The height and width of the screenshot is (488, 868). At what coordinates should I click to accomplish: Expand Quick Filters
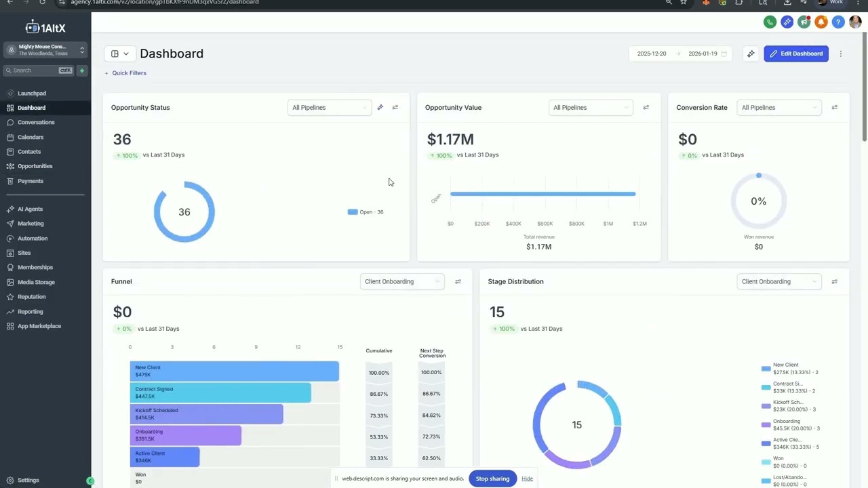[x=125, y=73]
